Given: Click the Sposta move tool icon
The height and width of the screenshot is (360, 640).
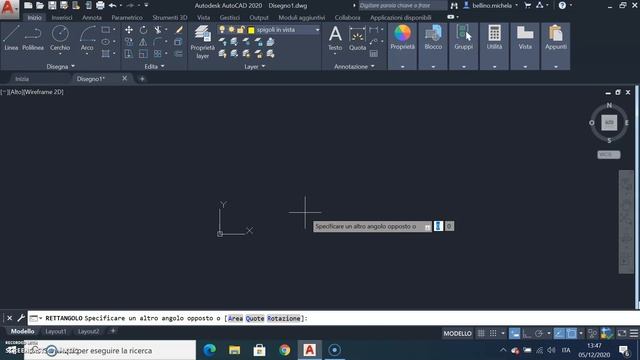Looking at the screenshot, I should pyautogui.click(x=129, y=30).
